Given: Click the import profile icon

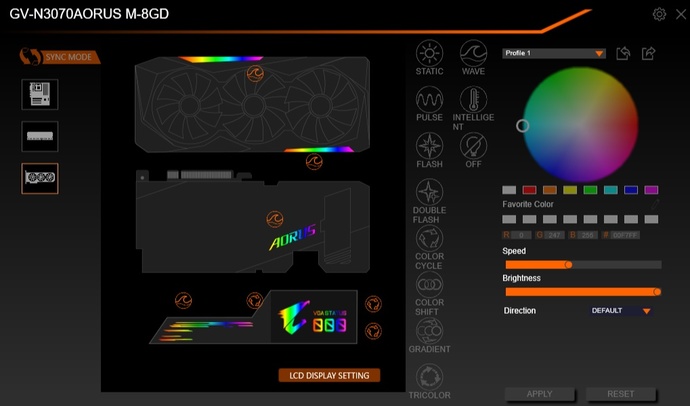Looking at the screenshot, I should coord(623,53).
